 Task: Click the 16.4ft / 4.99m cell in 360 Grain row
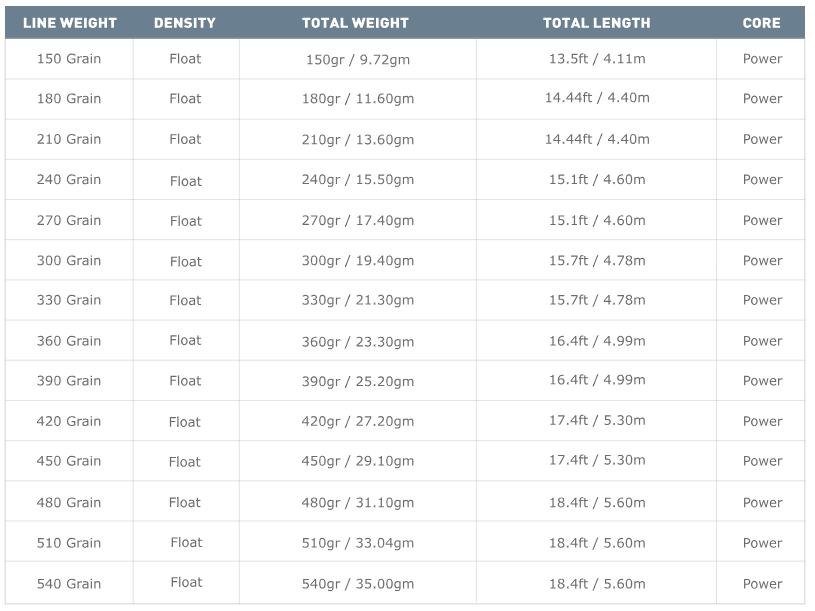[597, 341]
